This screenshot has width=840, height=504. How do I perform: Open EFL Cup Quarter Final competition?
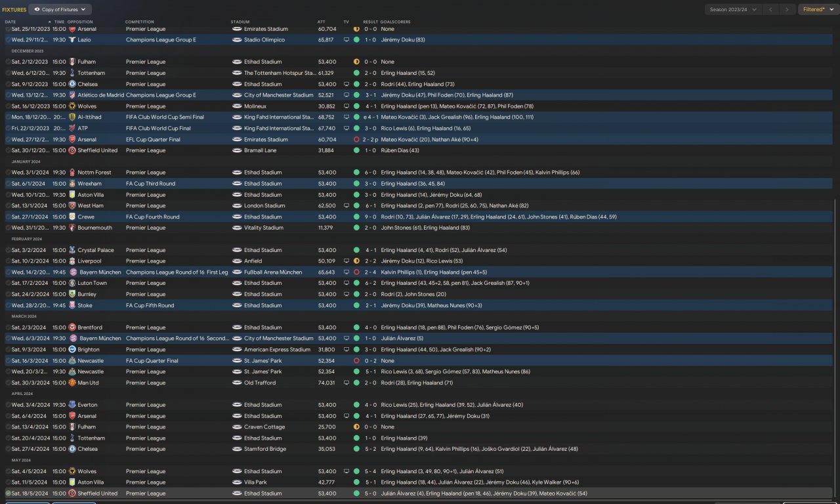pyautogui.click(x=153, y=140)
